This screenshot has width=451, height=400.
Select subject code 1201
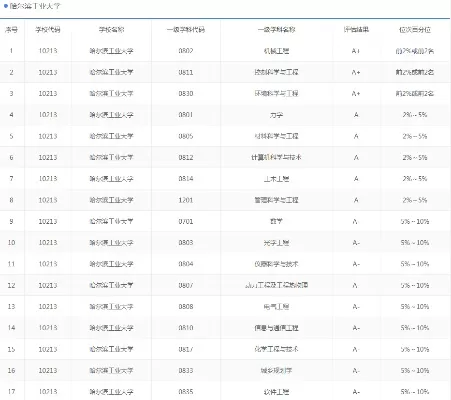pyautogui.click(x=186, y=200)
